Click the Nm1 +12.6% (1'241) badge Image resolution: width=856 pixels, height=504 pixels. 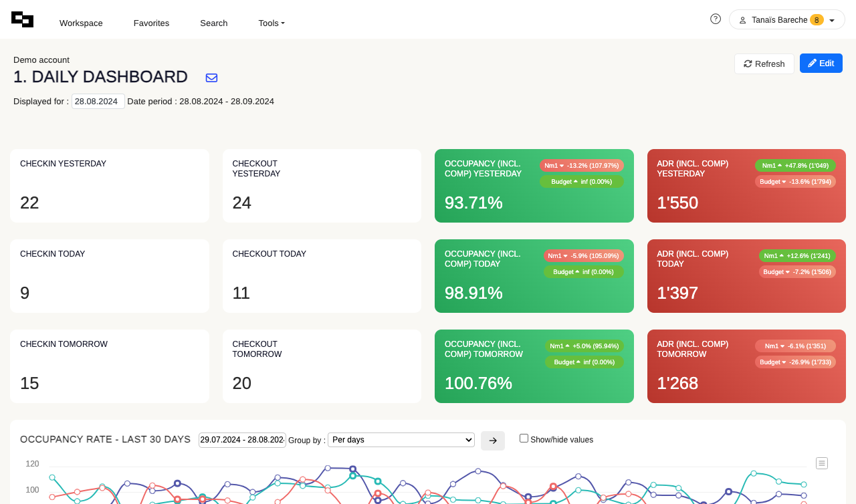pyautogui.click(x=797, y=255)
